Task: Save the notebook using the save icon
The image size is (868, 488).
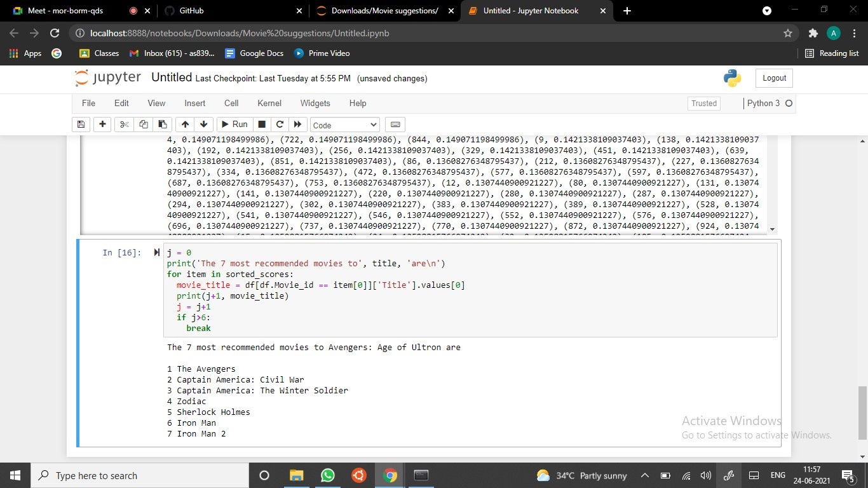Action: tap(81, 125)
